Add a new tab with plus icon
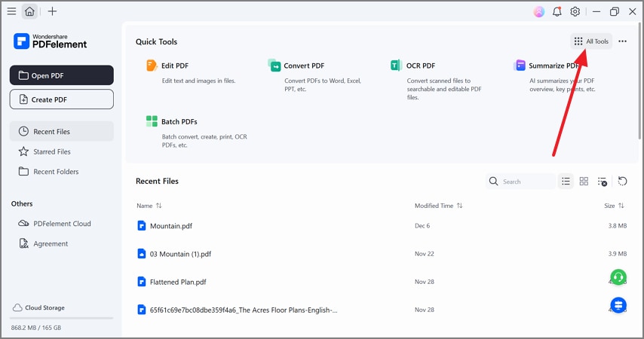Image resolution: width=644 pixels, height=339 pixels. [x=52, y=11]
